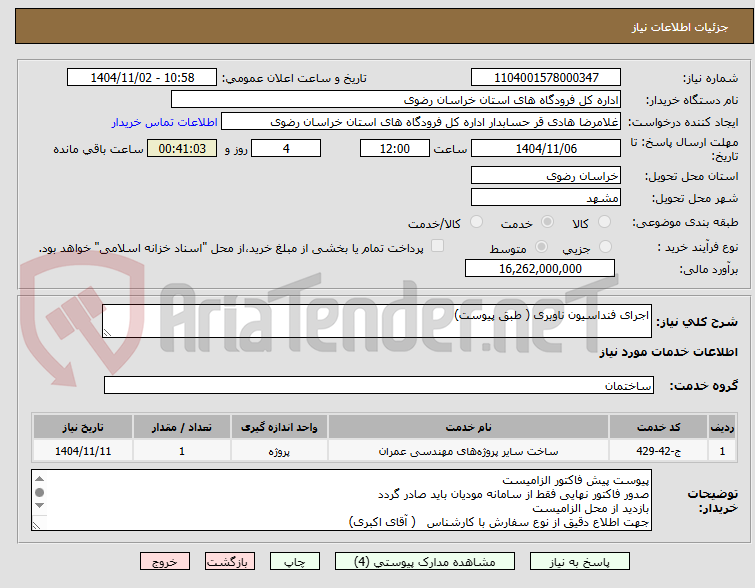Image resolution: width=755 pixels, height=588 pixels.
Task: Click the شماره نیاز field 1104001578000347
Action: click(x=546, y=78)
